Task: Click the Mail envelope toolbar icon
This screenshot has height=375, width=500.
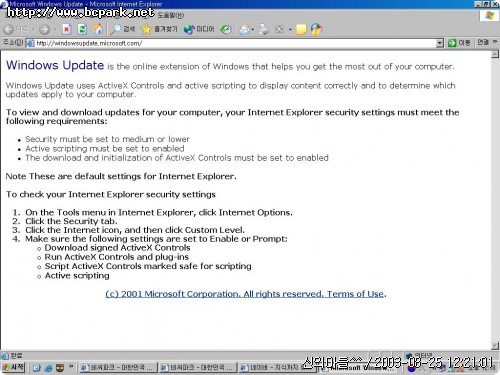Action: click(x=244, y=30)
